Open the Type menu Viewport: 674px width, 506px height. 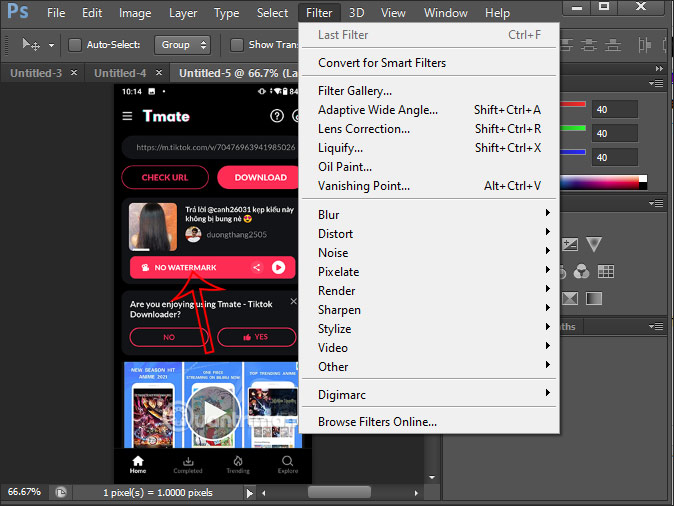[x=227, y=13]
